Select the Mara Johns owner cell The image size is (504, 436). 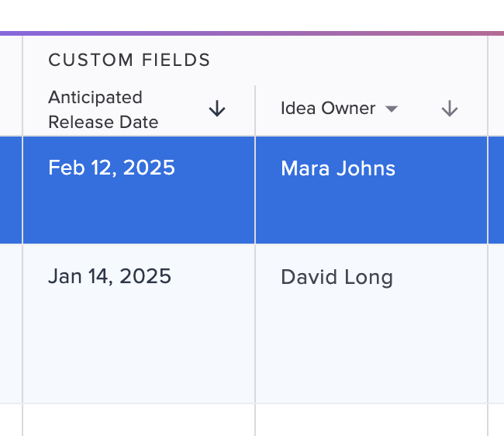[371, 190]
